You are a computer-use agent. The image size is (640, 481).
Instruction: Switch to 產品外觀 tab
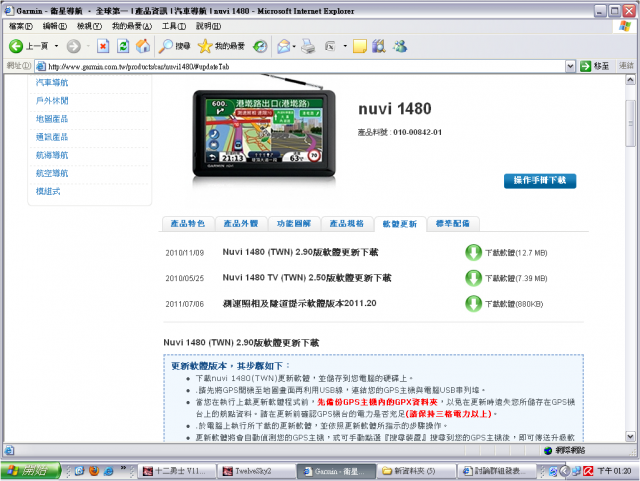pos(241,224)
